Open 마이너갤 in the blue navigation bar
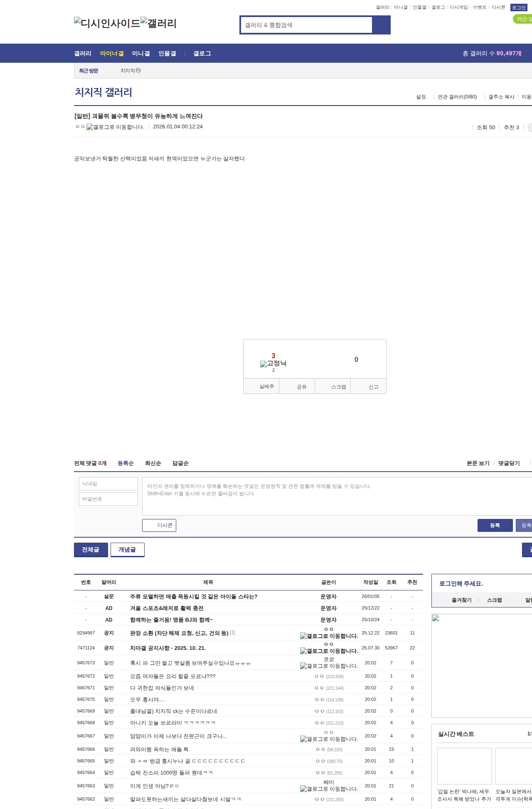The height and width of the screenshot is (809, 532). (x=112, y=53)
